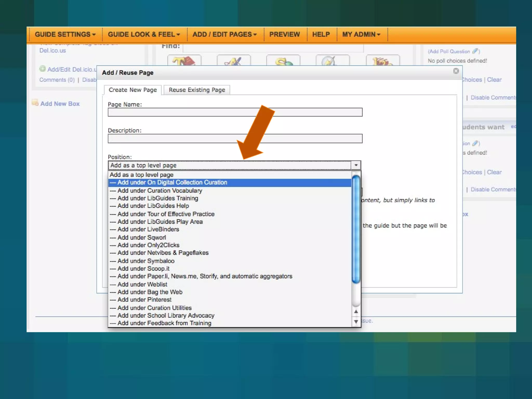Expand the Add / Edit Pages menu
The image size is (532, 399).
(224, 34)
